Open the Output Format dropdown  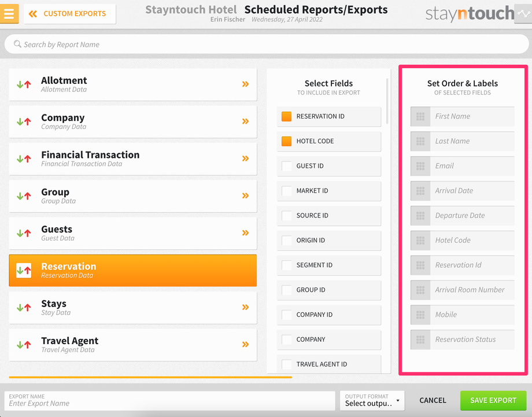372,401
